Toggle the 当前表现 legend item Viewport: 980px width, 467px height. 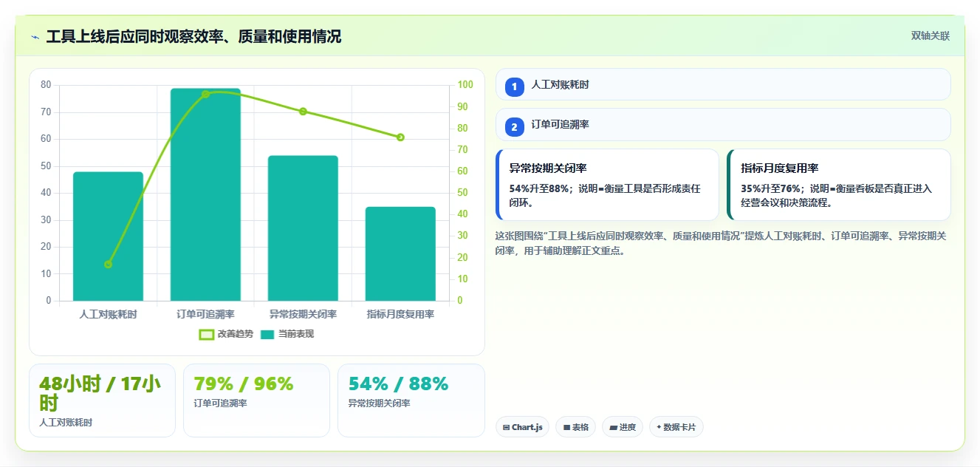(287, 334)
